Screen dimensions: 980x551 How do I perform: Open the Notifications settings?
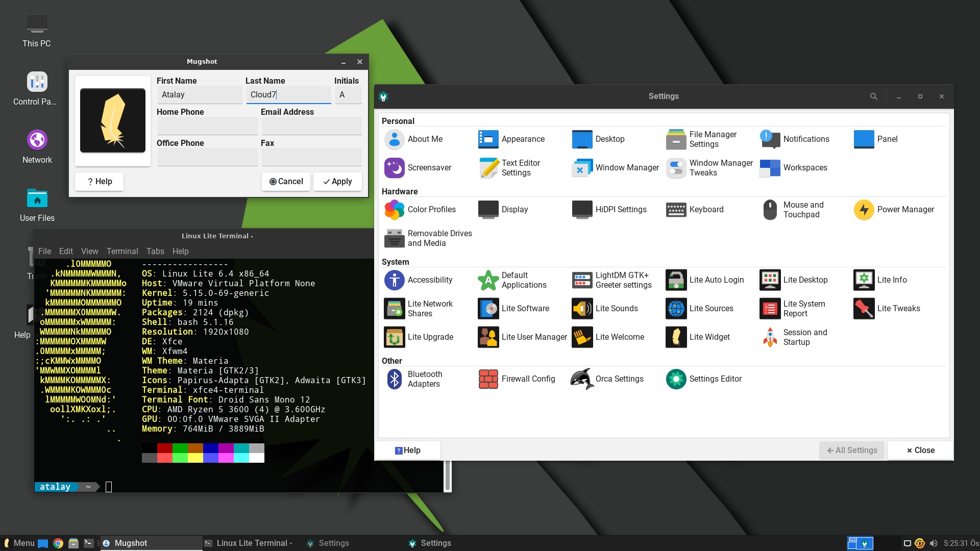(x=795, y=139)
